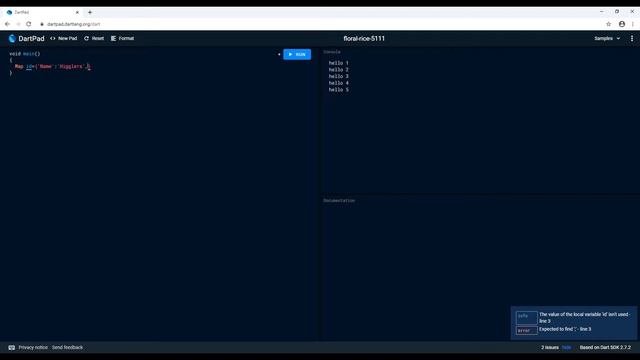
Task: Click the pad title floral-rice-5111
Action: (364, 38)
